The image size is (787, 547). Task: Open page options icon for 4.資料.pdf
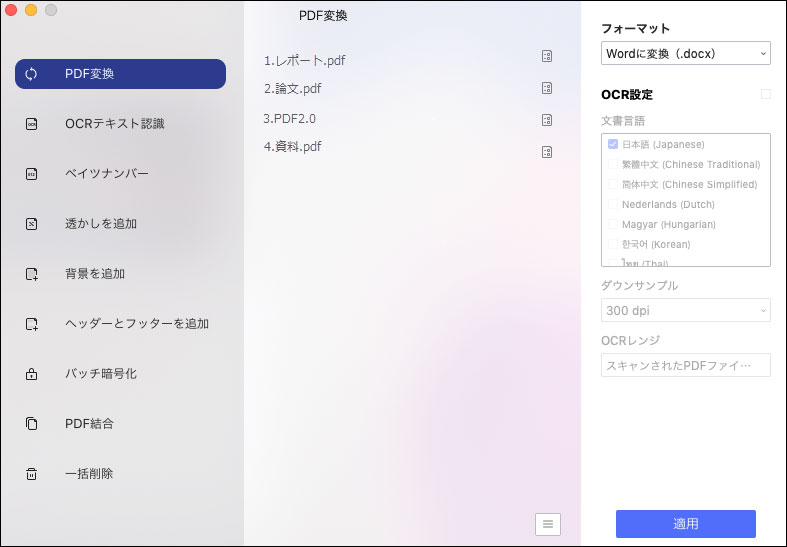547,152
